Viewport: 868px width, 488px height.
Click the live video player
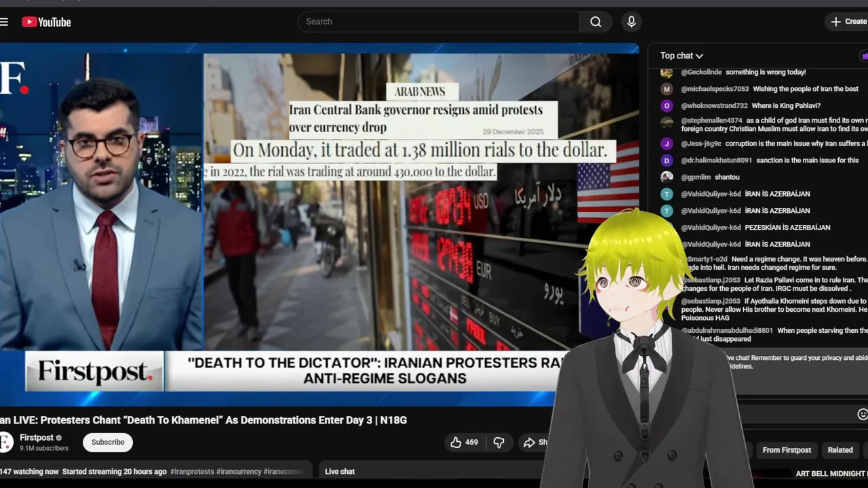(319, 224)
